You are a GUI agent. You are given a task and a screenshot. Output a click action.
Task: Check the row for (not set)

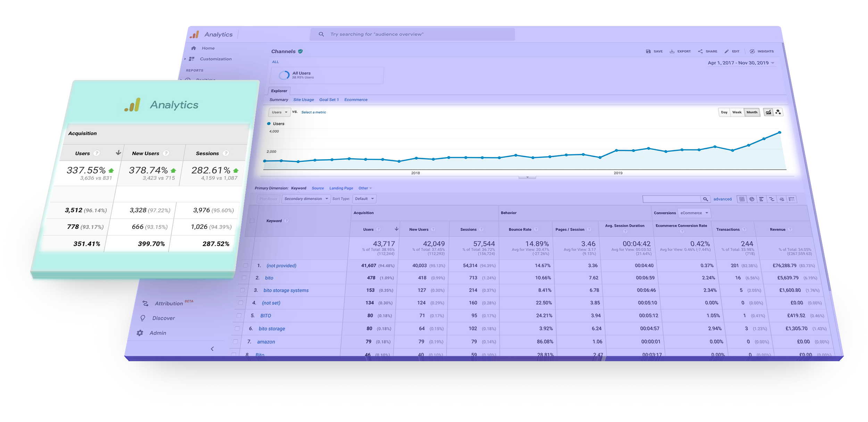(241, 303)
